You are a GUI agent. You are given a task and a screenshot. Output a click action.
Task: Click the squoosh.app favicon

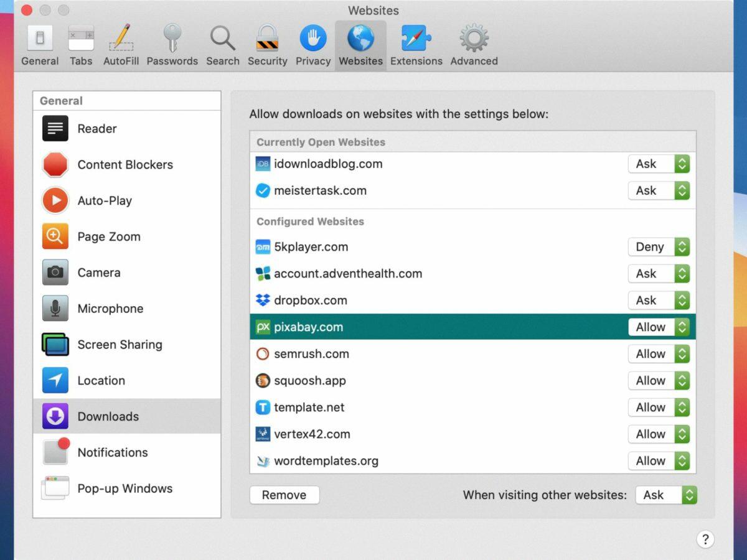tap(263, 381)
